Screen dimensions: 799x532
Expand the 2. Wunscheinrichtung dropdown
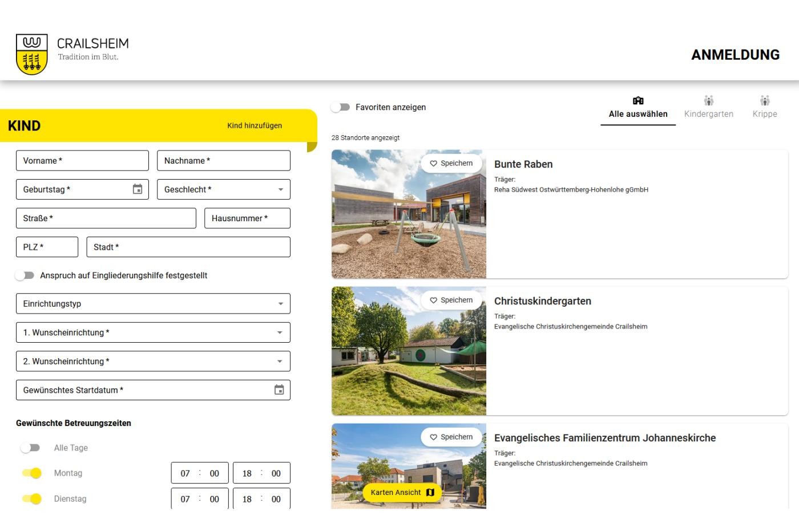153,362
